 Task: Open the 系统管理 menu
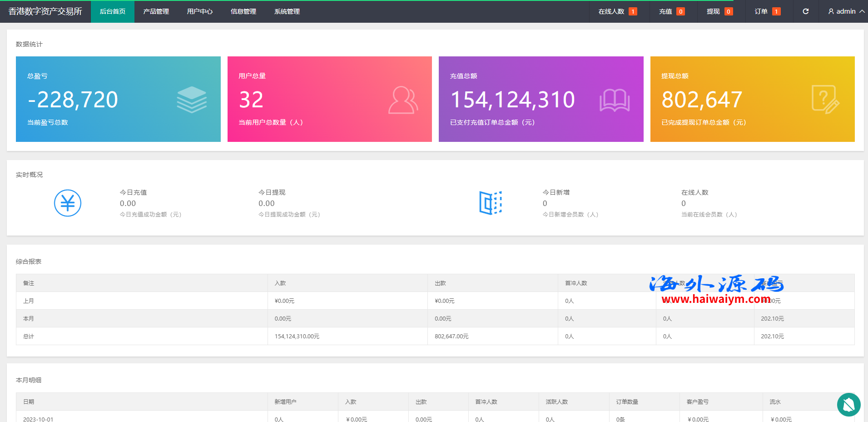287,11
